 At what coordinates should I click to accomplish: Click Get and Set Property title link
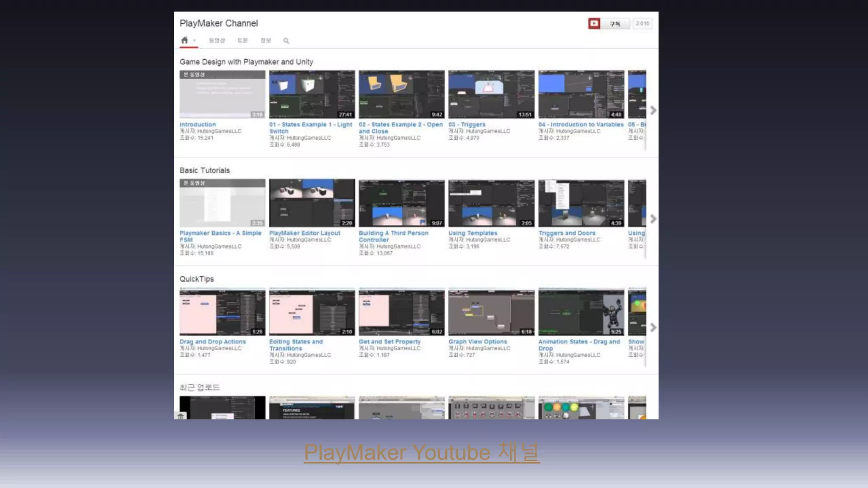click(x=390, y=341)
